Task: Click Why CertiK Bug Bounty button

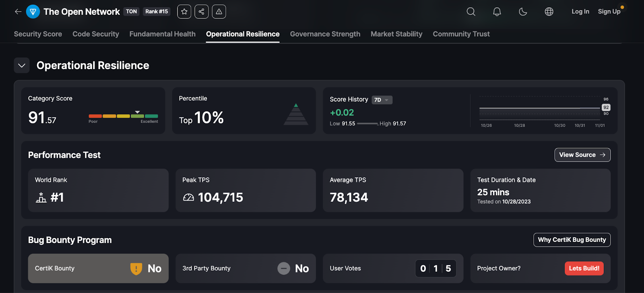Action: [572, 240]
